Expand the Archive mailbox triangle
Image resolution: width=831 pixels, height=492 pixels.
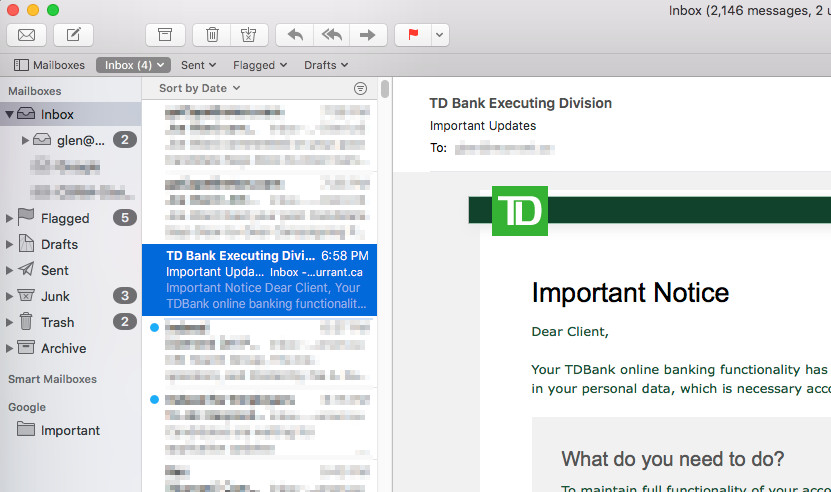pos(9,348)
